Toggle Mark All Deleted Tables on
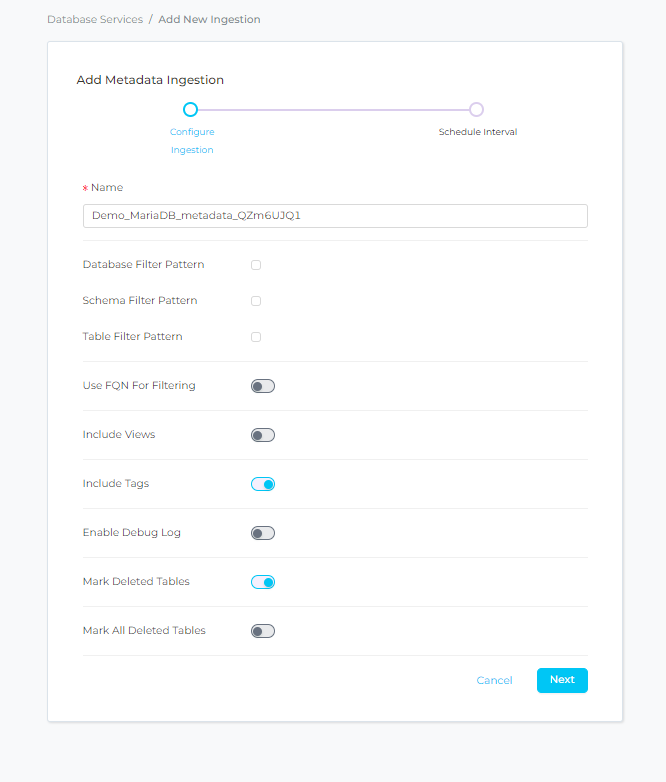 coord(263,631)
